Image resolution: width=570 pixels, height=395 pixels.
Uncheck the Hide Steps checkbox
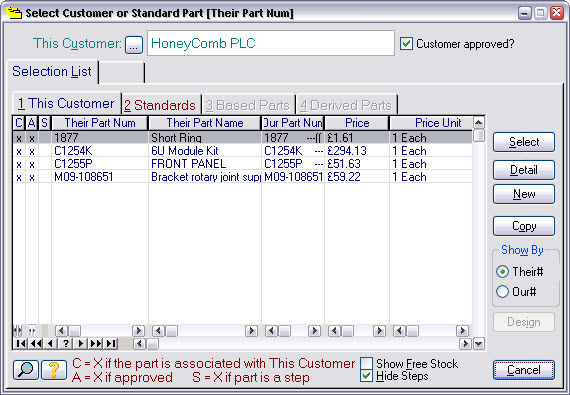click(366, 376)
